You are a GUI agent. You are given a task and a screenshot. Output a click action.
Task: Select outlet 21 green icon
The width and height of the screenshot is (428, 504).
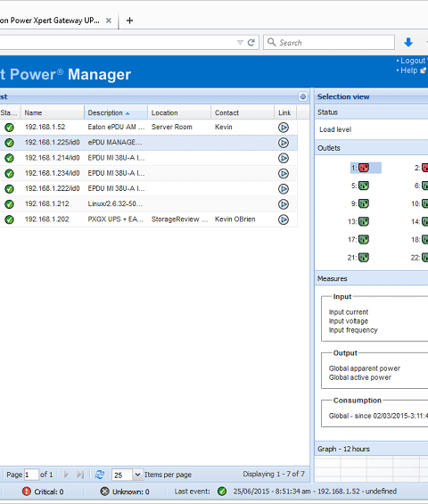click(364, 257)
